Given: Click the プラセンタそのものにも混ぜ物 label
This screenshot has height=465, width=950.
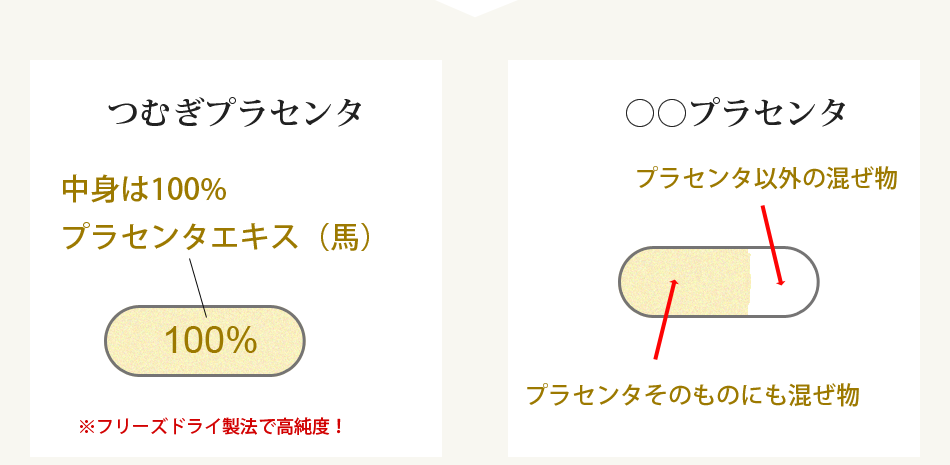Looking at the screenshot, I should (693, 395).
